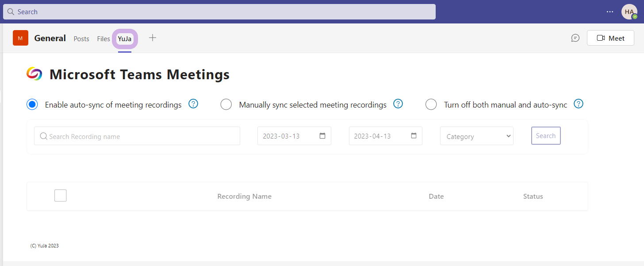The width and height of the screenshot is (644, 266).
Task: Open the end date calendar picker icon
Action: pyautogui.click(x=414, y=136)
